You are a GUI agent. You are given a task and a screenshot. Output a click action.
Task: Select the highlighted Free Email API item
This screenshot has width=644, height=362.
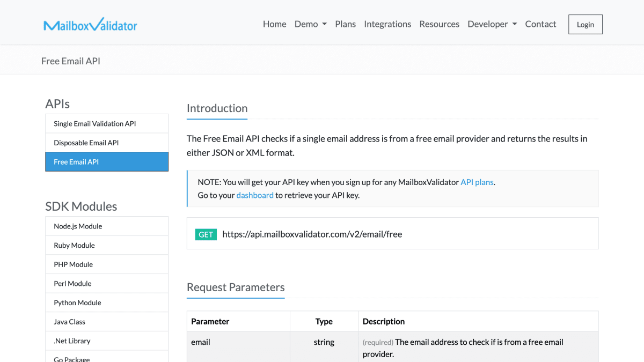[107, 162]
